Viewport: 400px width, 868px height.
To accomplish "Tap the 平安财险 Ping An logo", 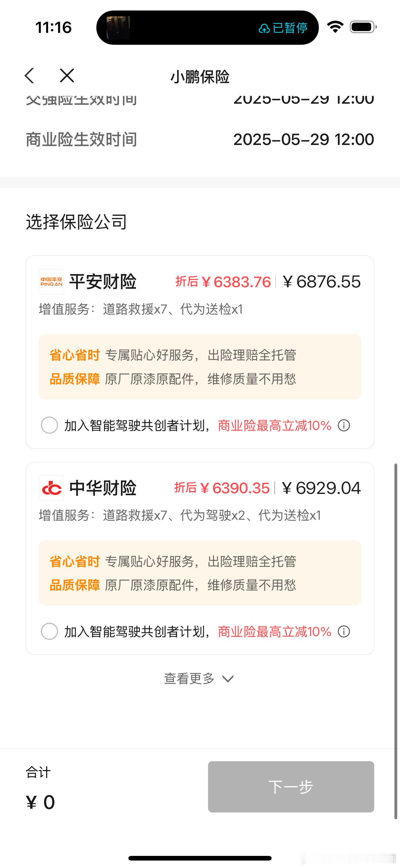I will 51,281.
